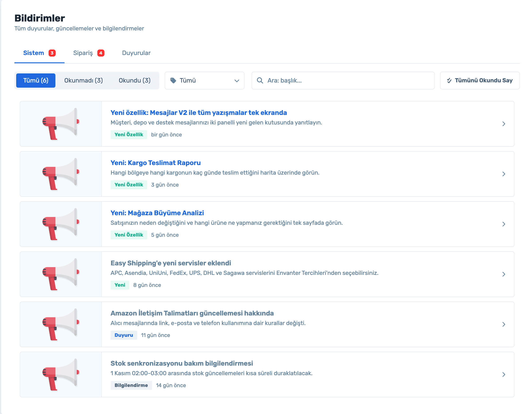
Task: Click the megaphone icon for Amazon İletişim Talimatları
Action: coord(61,325)
